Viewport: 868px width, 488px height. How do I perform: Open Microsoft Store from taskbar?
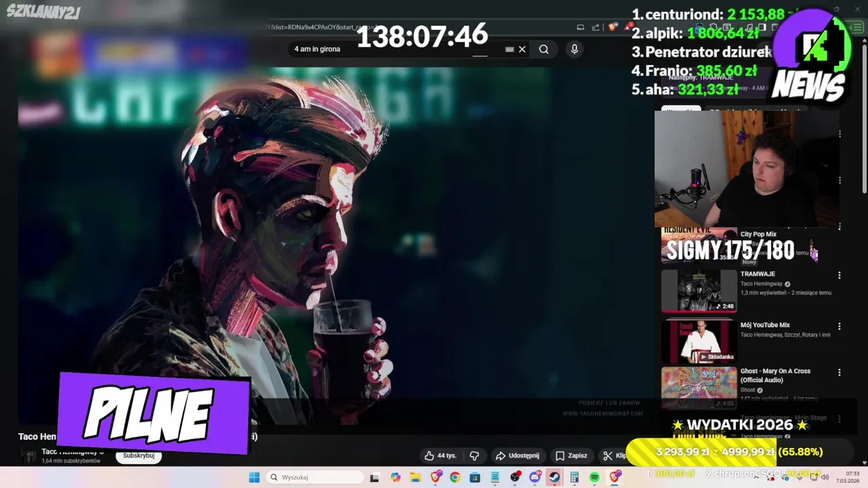click(475, 477)
